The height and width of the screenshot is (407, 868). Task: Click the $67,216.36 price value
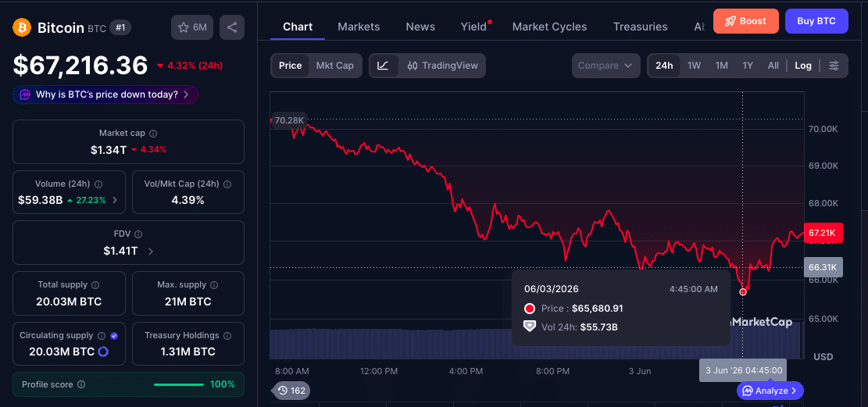tap(80, 66)
